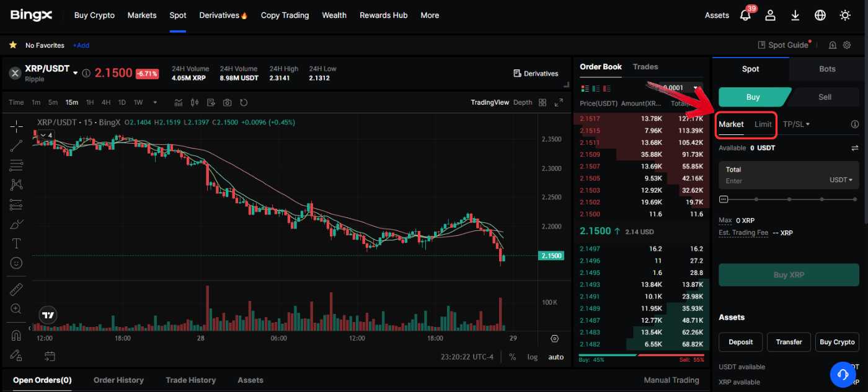The width and height of the screenshot is (868, 392).
Task: Select the text annotation tool
Action: click(x=16, y=243)
